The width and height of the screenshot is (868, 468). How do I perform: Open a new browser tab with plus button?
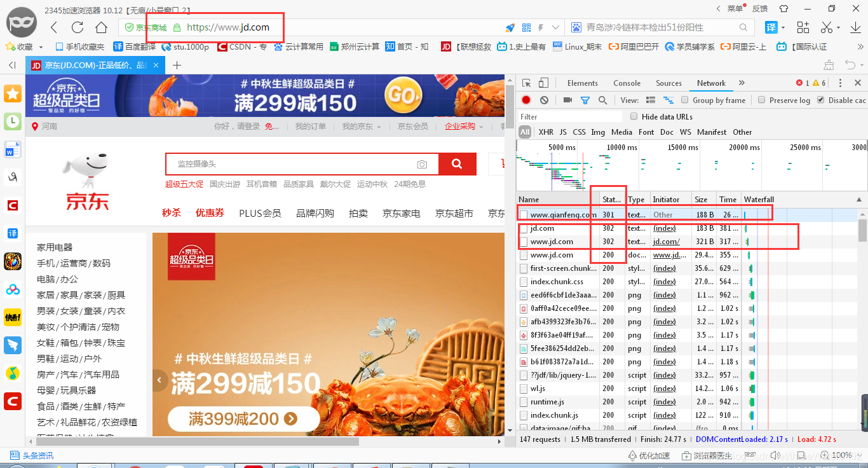point(177,65)
